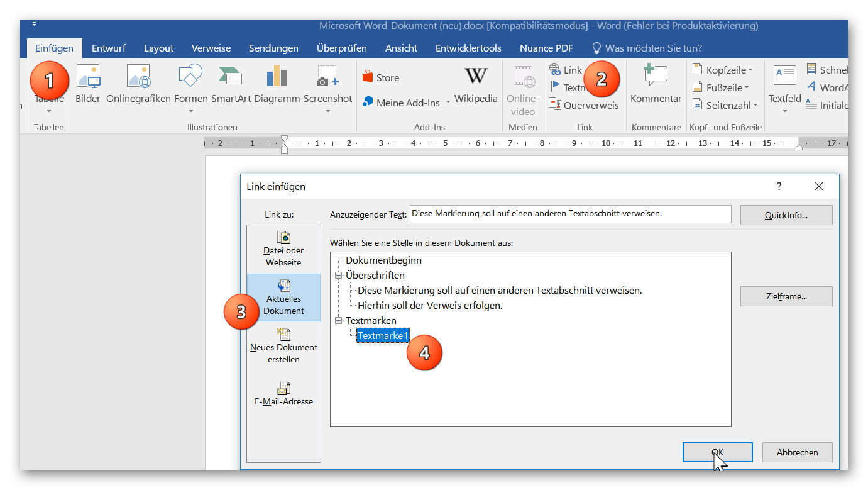
Task: Collapse the Überschriften tree node
Action: pyautogui.click(x=339, y=275)
